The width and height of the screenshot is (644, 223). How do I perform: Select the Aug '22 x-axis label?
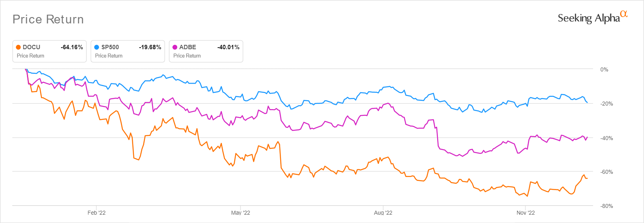click(383, 213)
